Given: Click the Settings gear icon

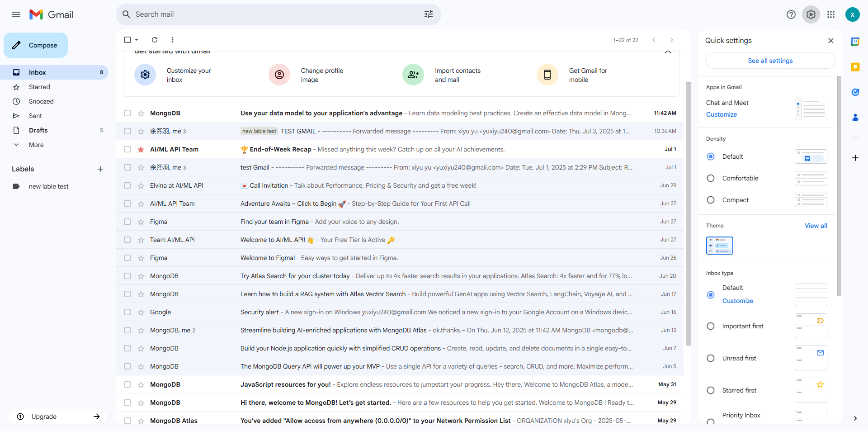Looking at the screenshot, I should coord(811,14).
